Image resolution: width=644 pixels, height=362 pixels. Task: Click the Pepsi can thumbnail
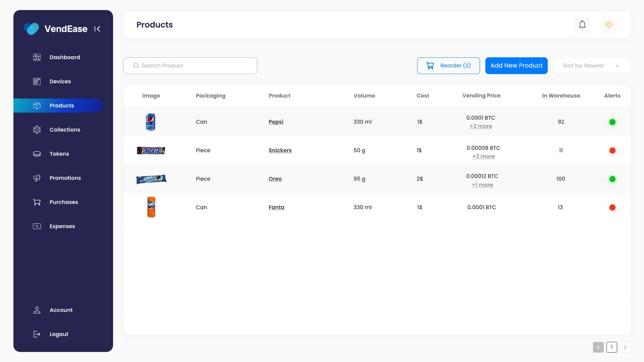pyautogui.click(x=151, y=122)
